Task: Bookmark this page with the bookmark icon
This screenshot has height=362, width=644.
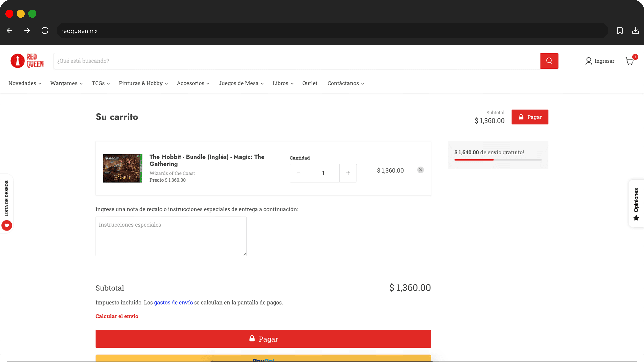Action: pos(620,31)
